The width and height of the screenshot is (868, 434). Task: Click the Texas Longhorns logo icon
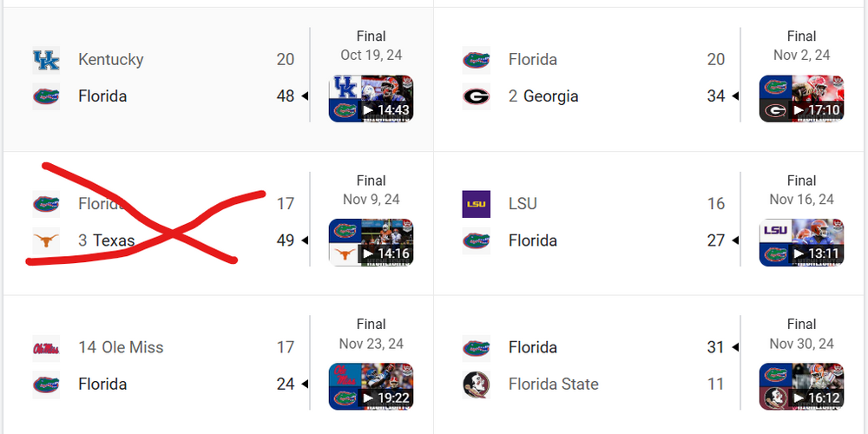46,240
